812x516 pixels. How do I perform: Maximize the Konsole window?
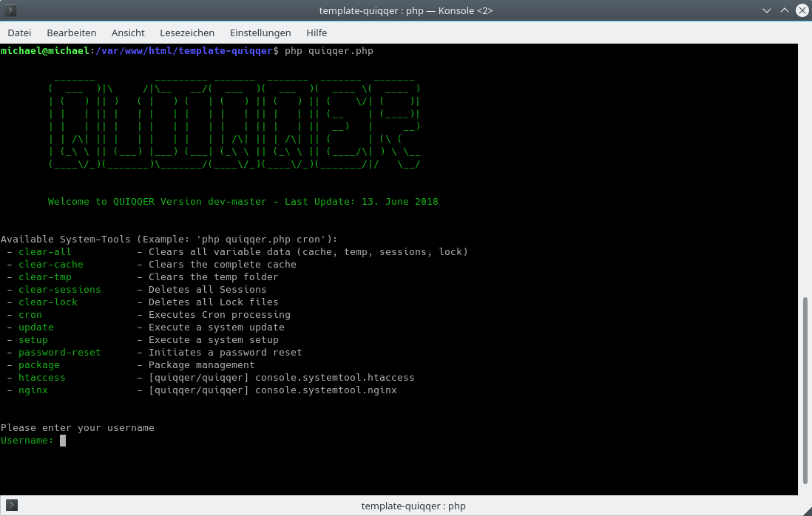point(785,10)
